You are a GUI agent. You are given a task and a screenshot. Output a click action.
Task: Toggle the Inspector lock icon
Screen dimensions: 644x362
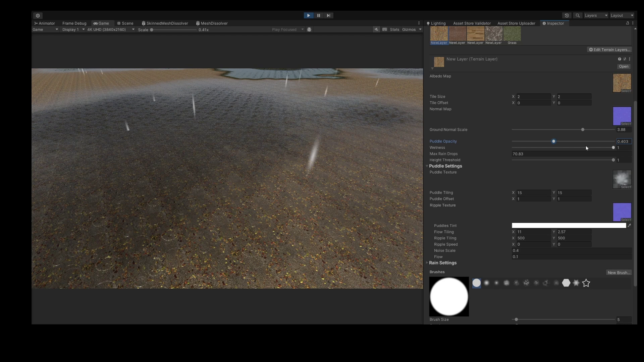point(627,23)
